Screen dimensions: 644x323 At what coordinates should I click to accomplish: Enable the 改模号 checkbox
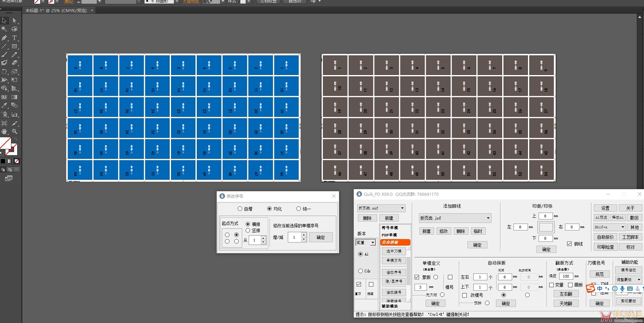(464, 295)
